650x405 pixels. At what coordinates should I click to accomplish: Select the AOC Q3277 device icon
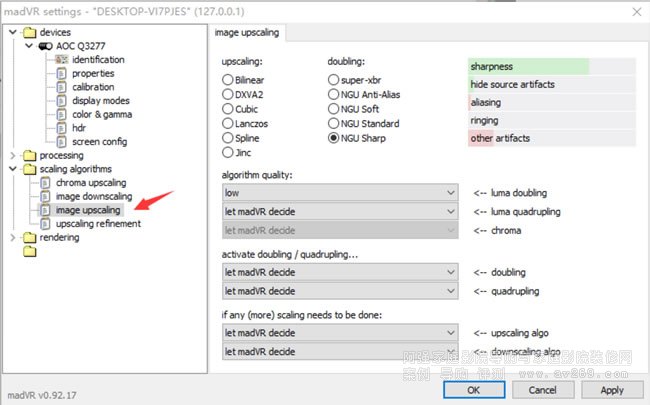click(45, 46)
